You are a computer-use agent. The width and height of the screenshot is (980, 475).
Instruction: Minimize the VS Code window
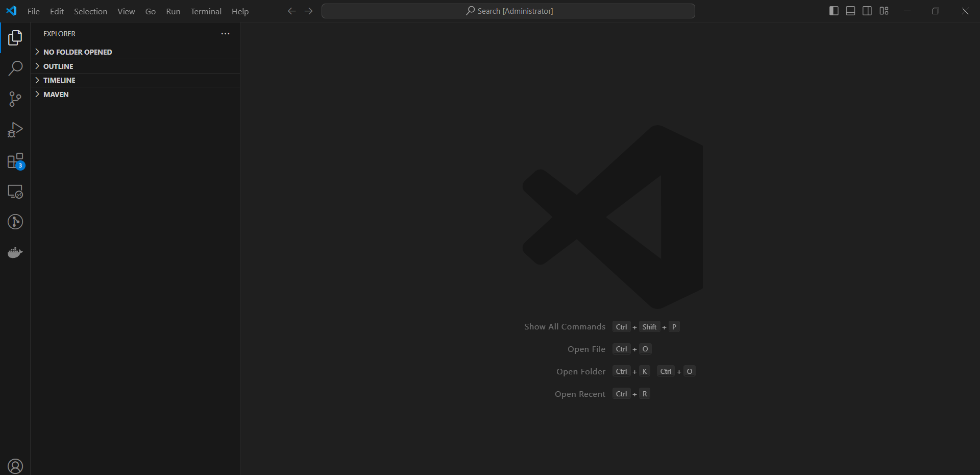pyautogui.click(x=907, y=11)
